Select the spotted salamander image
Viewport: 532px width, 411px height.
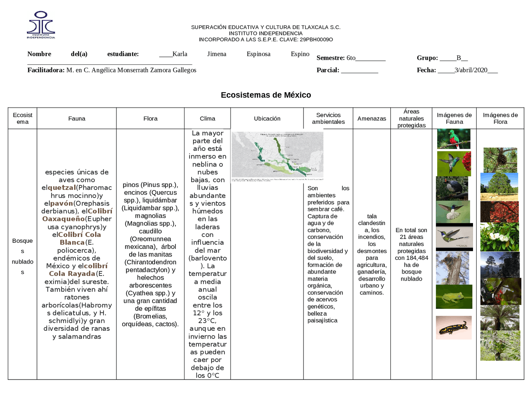click(x=454, y=327)
